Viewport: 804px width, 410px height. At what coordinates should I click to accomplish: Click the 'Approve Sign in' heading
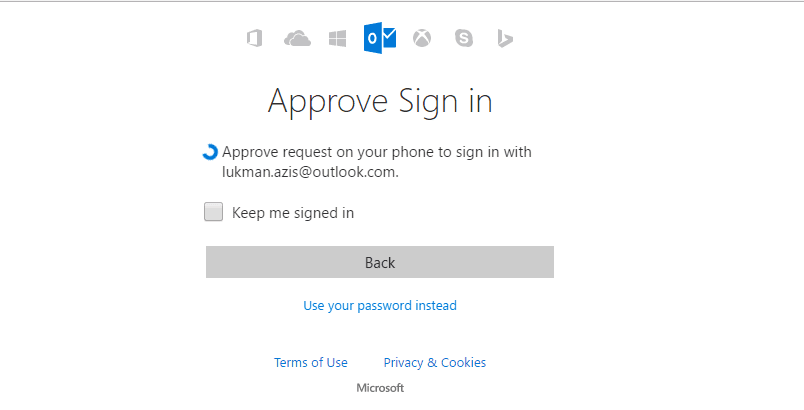380,101
